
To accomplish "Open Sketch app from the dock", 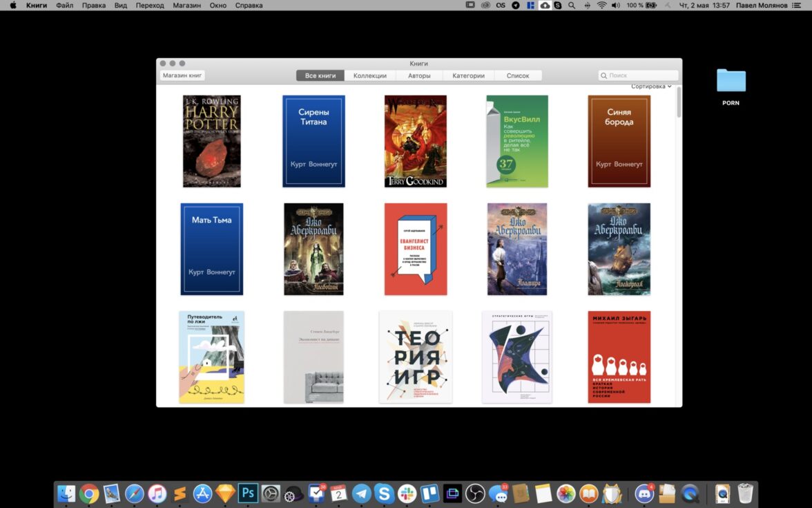I will (225, 493).
